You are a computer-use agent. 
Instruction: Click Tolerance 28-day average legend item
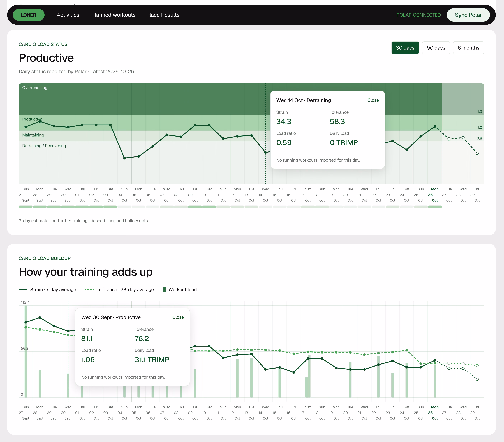coord(119,290)
